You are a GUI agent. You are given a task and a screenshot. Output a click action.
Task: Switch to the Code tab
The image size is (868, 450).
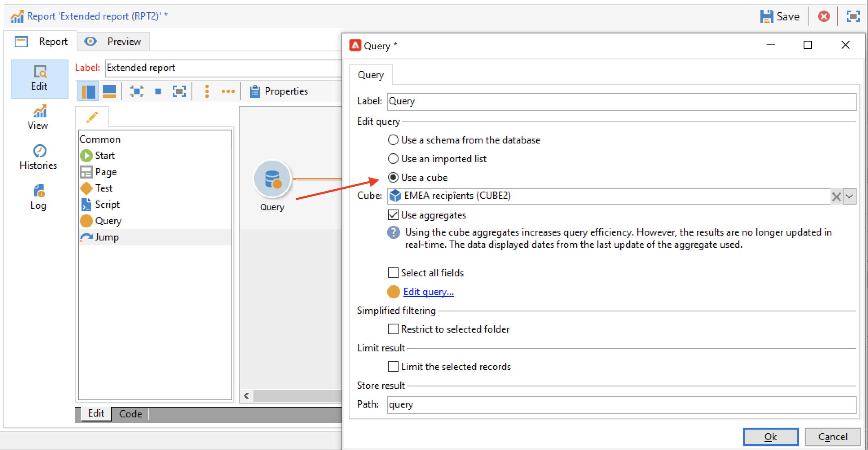130,414
